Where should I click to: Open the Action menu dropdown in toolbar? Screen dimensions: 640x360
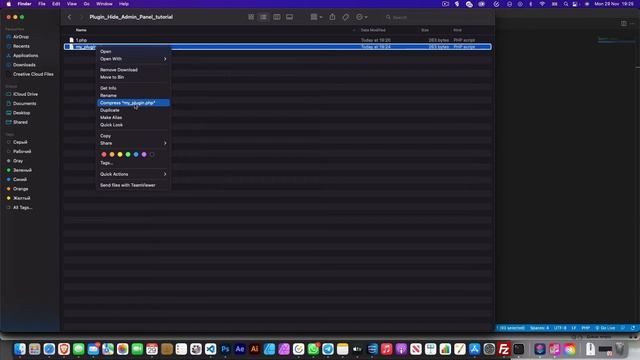click(361, 17)
